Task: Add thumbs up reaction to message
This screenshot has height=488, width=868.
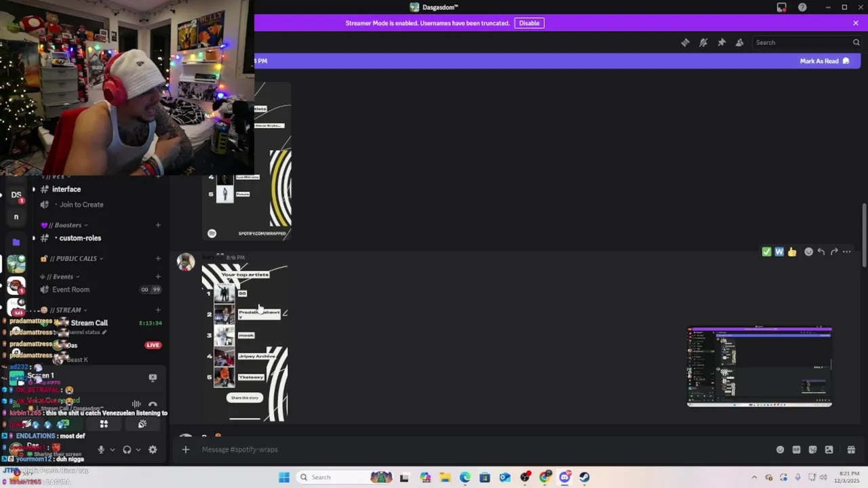Action: [792, 251]
